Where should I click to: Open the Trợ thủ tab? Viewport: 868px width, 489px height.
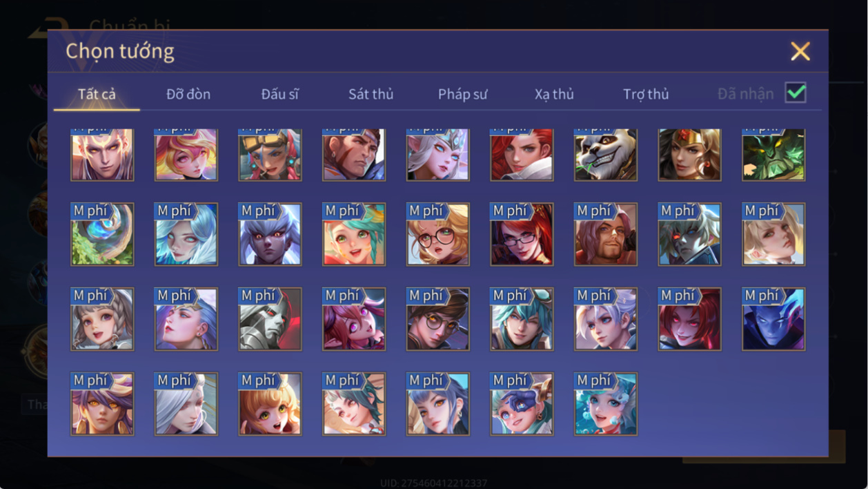point(646,94)
